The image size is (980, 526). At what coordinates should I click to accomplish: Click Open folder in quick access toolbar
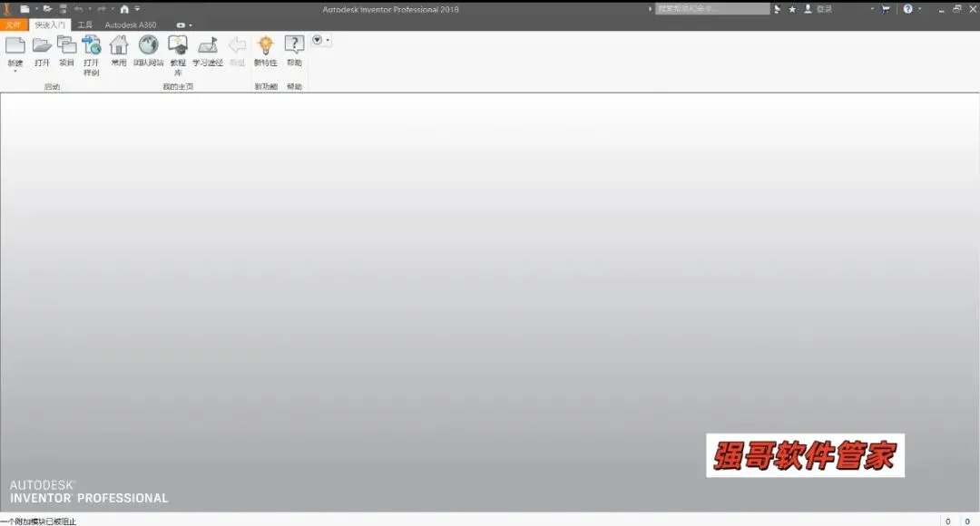tap(47, 9)
